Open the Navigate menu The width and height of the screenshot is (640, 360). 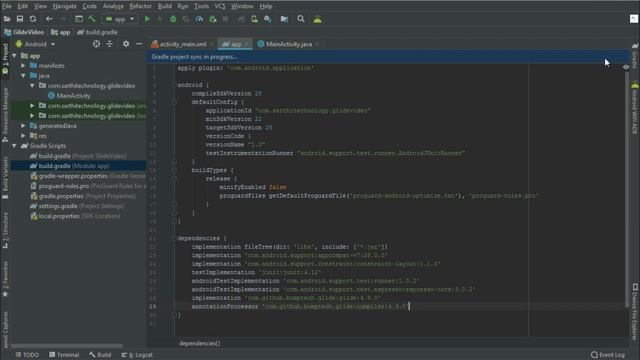64,6
